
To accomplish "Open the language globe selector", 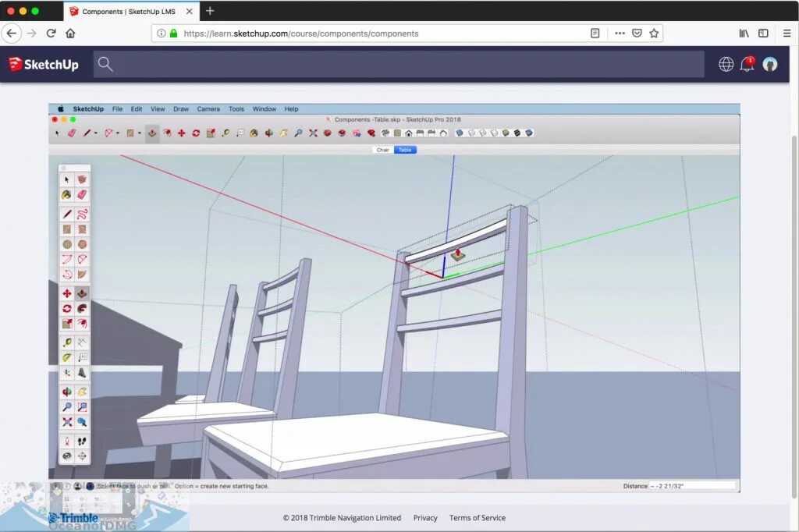I will pyautogui.click(x=726, y=64).
